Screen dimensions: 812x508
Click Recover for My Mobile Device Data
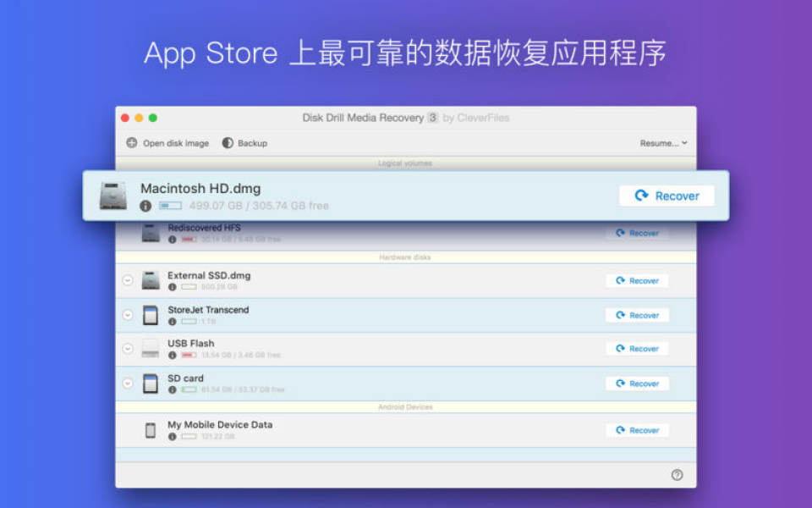click(x=637, y=430)
